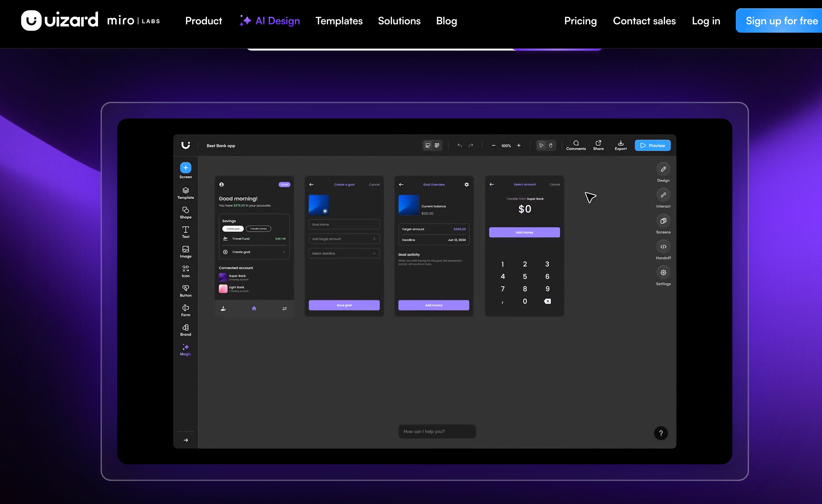
Task: Select the Text tool
Action: click(x=185, y=232)
